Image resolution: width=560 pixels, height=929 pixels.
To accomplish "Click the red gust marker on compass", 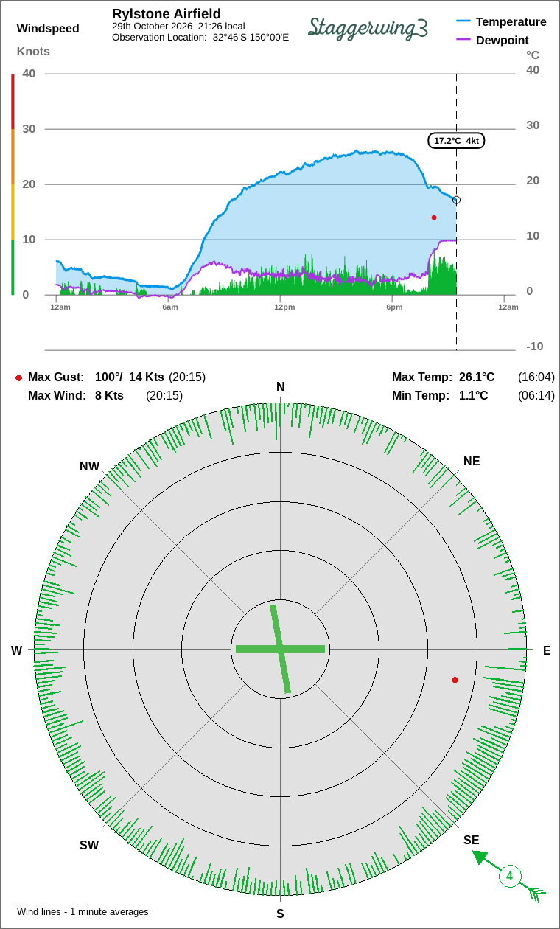I will pos(455,680).
